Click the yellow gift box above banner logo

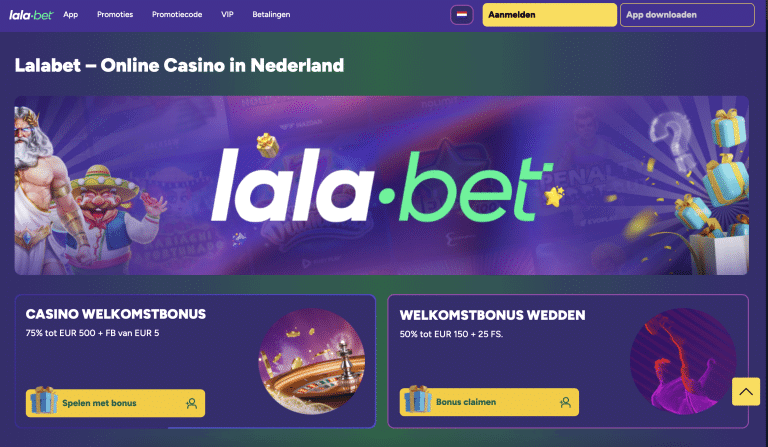268,145
